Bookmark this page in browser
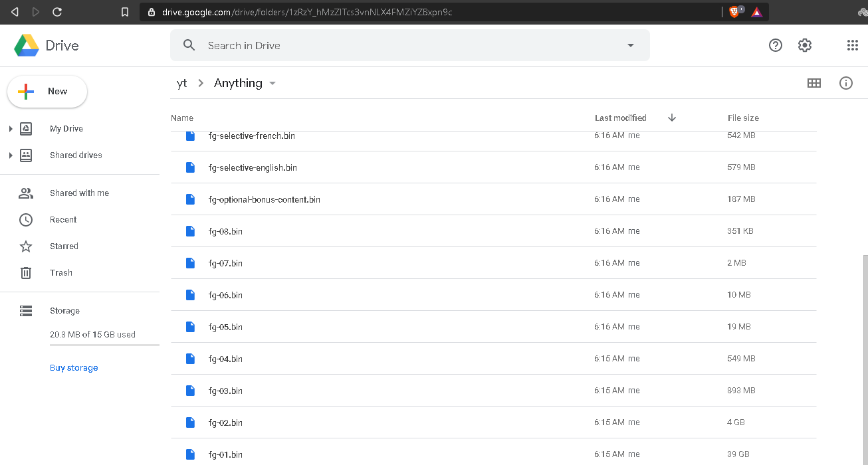Viewport: 868px width, 465px height. pyautogui.click(x=125, y=12)
